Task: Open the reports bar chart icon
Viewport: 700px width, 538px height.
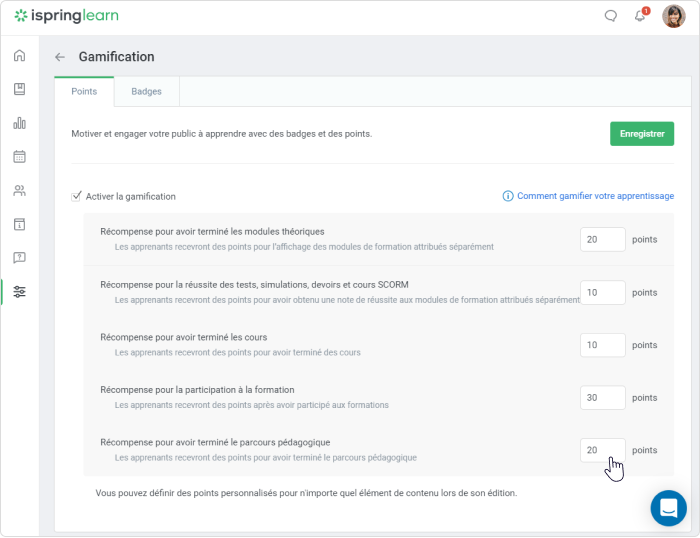Action: click(x=19, y=123)
